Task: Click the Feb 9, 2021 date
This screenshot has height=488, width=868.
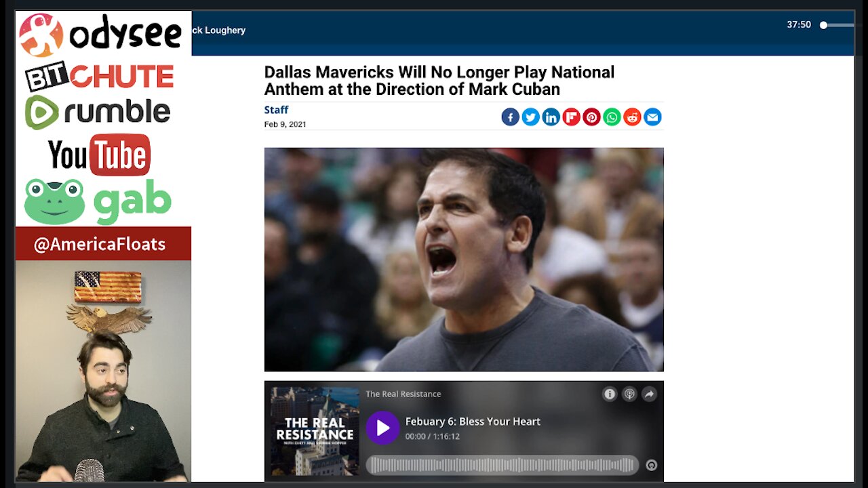Action: coord(285,124)
